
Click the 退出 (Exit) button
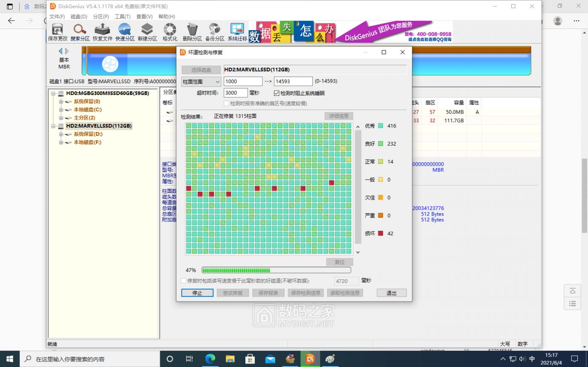pyautogui.click(x=391, y=293)
